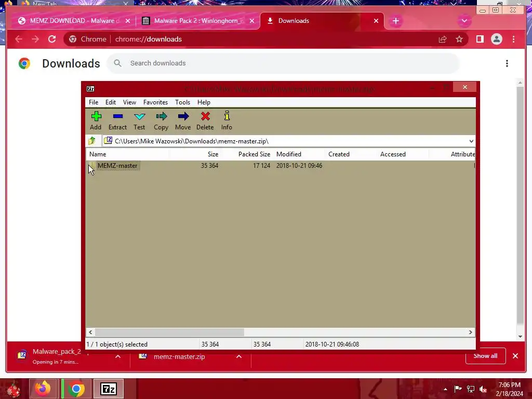
Task: Run the Test archive tool
Action: pyautogui.click(x=139, y=121)
